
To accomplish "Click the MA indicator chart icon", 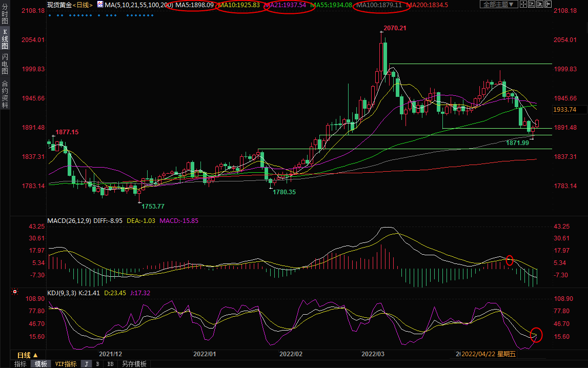I will [99, 5].
